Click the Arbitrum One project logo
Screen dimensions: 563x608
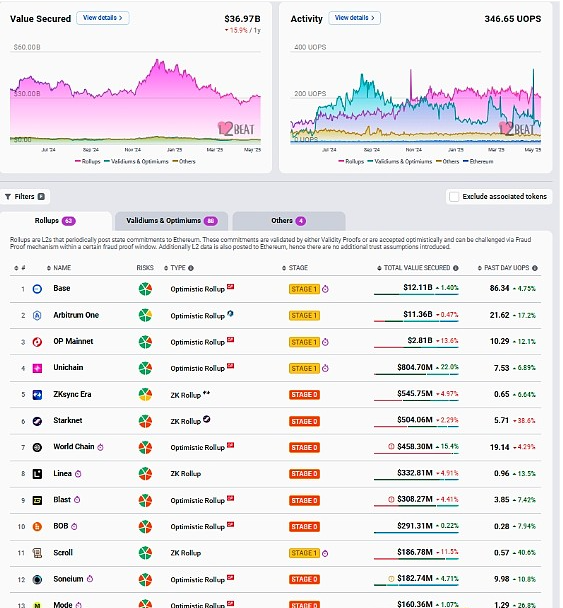pos(37,316)
